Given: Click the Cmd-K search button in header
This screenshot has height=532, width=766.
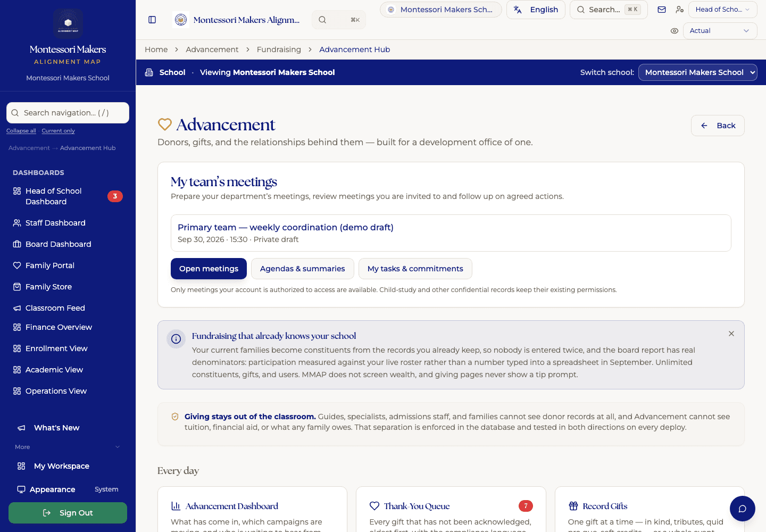Looking at the screenshot, I should coord(339,20).
